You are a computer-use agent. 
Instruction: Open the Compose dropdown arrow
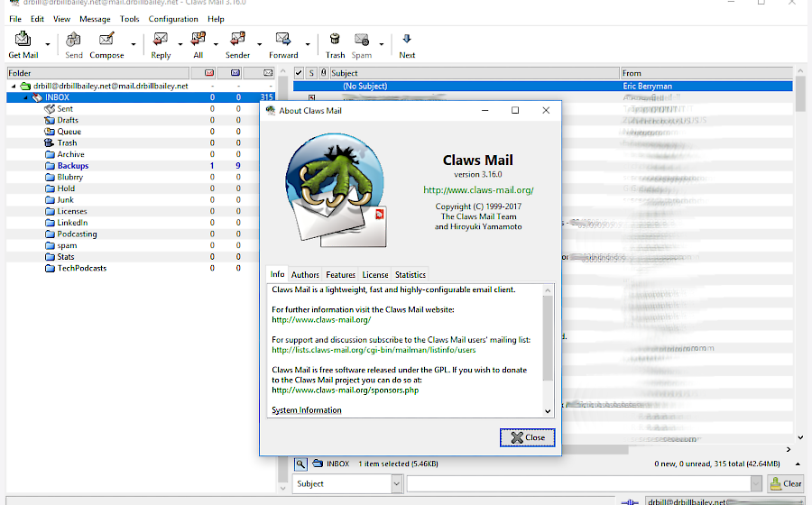(134, 45)
